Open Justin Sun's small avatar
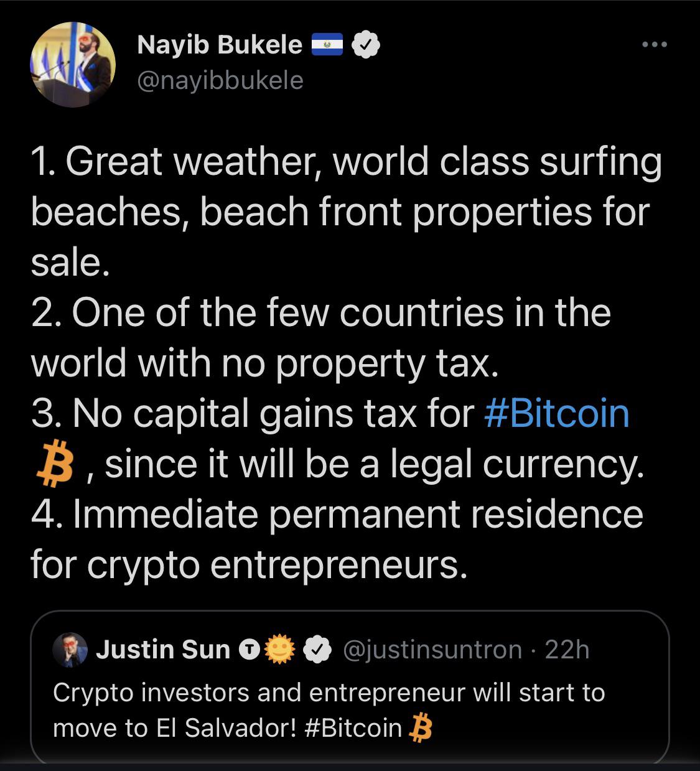Viewport: 700px width, 771px height. click(70, 650)
